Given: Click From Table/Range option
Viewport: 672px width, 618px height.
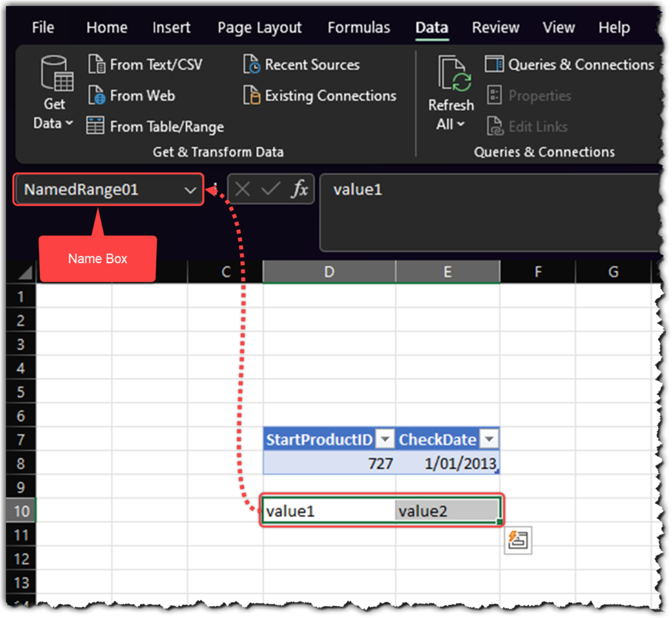Looking at the screenshot, I should (x=155, y=127).
